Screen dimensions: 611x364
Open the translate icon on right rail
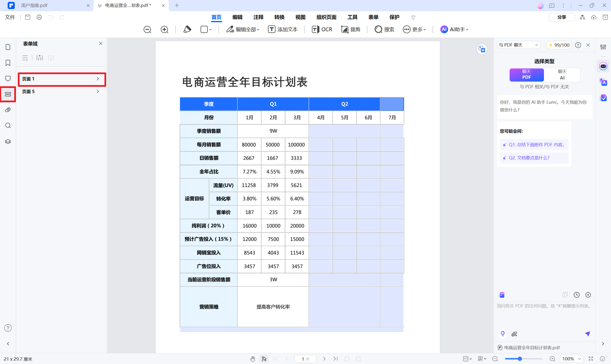click(x=603, y=82)
